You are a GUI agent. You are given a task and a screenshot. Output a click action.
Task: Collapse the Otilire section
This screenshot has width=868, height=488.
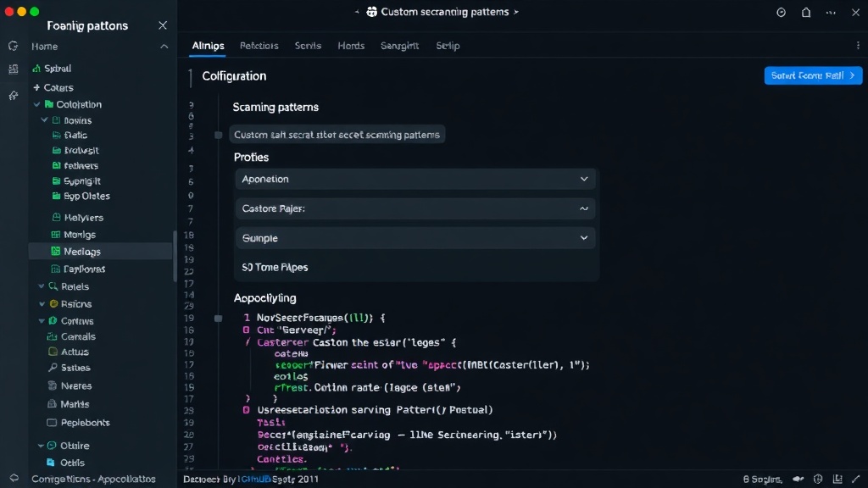click(41, 446)
